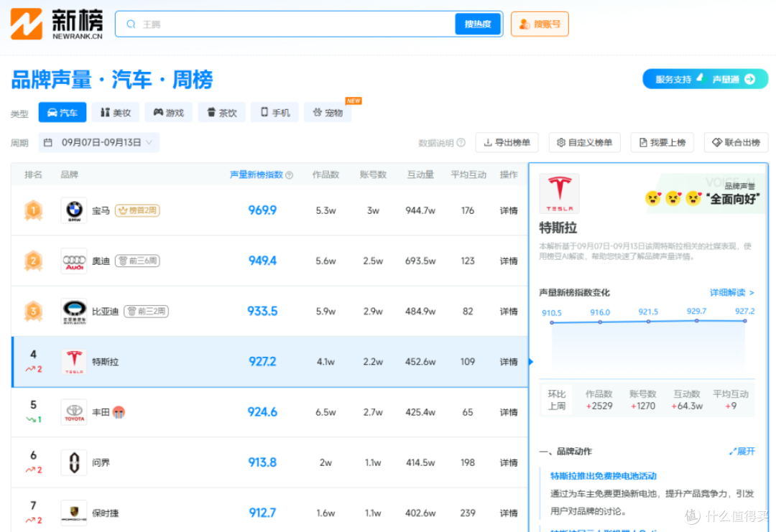Click the rank 2 medal icon
Screen dimensions: 776x532
click(33, 261)
